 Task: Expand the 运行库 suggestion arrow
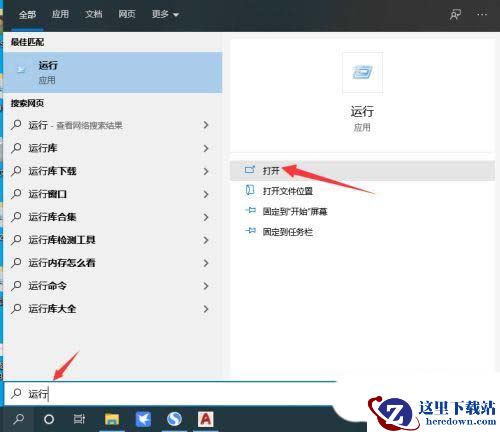click(x=206, y=148)
